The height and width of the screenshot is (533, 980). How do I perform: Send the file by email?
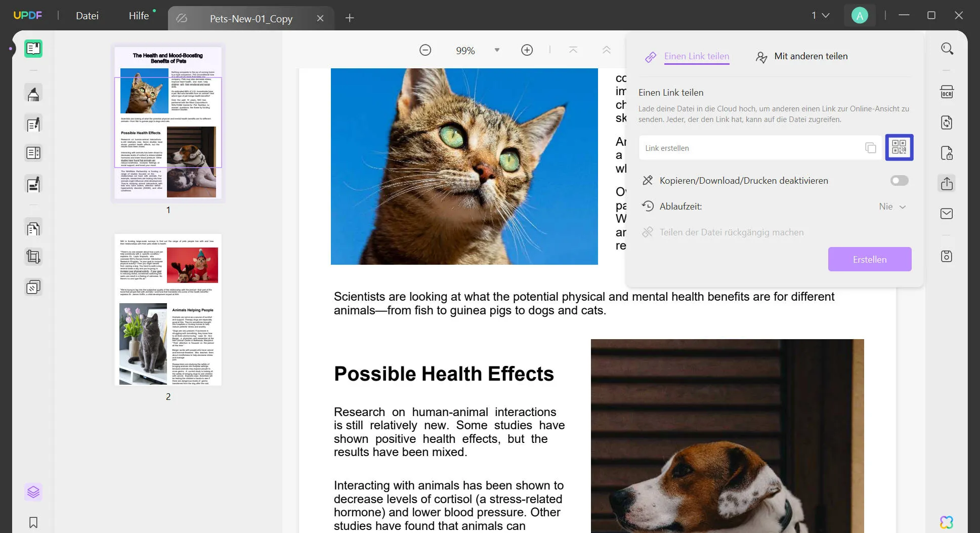click(947, 214)
